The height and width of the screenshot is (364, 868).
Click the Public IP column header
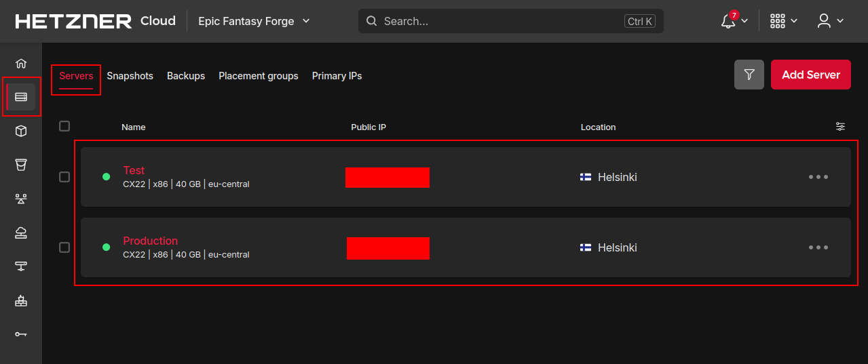point(369,127)
